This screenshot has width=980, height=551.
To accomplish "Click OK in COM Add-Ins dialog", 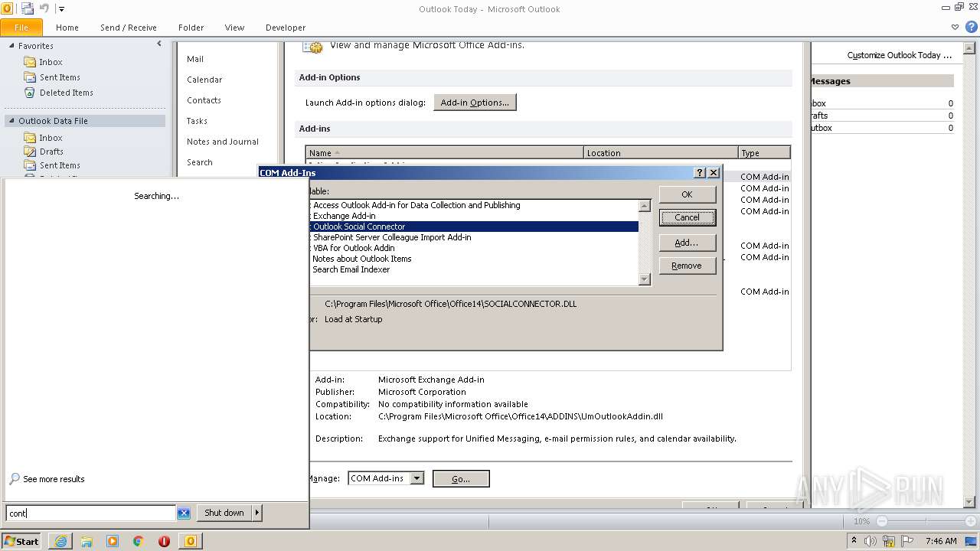I will click(687, 194).
